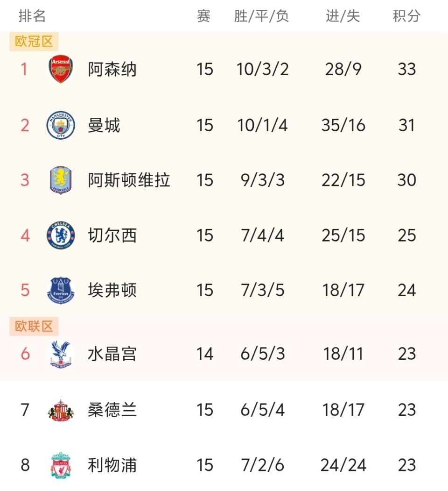Tap the Aston Villa club crest
448x491 pixels.
61,180
